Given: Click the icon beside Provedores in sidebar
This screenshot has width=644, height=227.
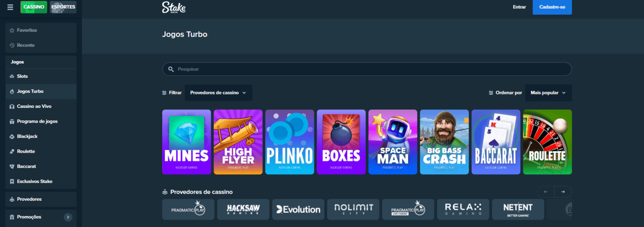Looking at the screenshot, I should pyautogui.click(x=12, y=199).
